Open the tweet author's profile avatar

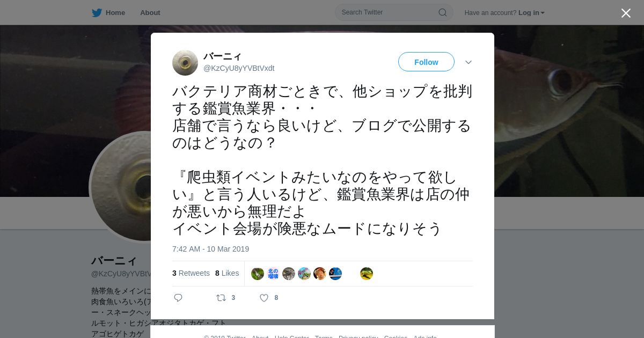click(x=185, y=63)
